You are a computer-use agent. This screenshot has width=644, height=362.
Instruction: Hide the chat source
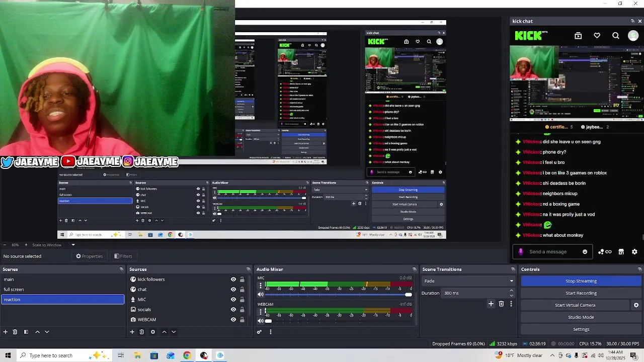[x=233, y=290]
